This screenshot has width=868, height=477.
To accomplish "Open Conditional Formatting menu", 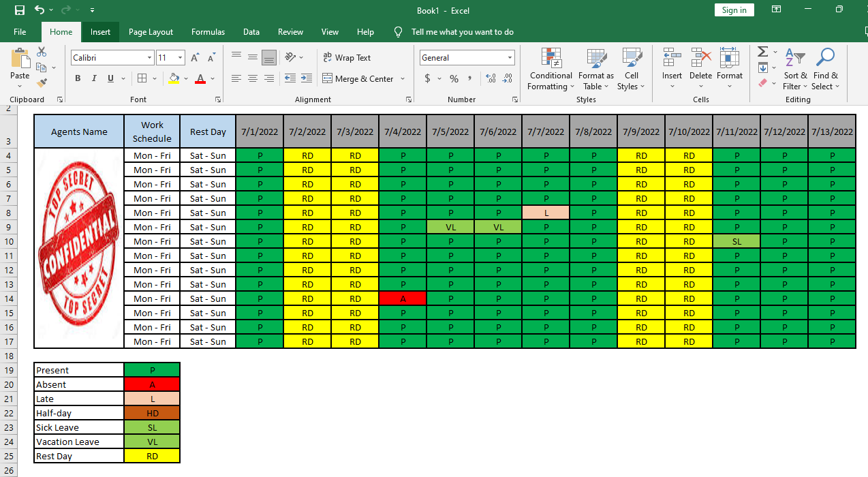I will (x=551, y=70).
